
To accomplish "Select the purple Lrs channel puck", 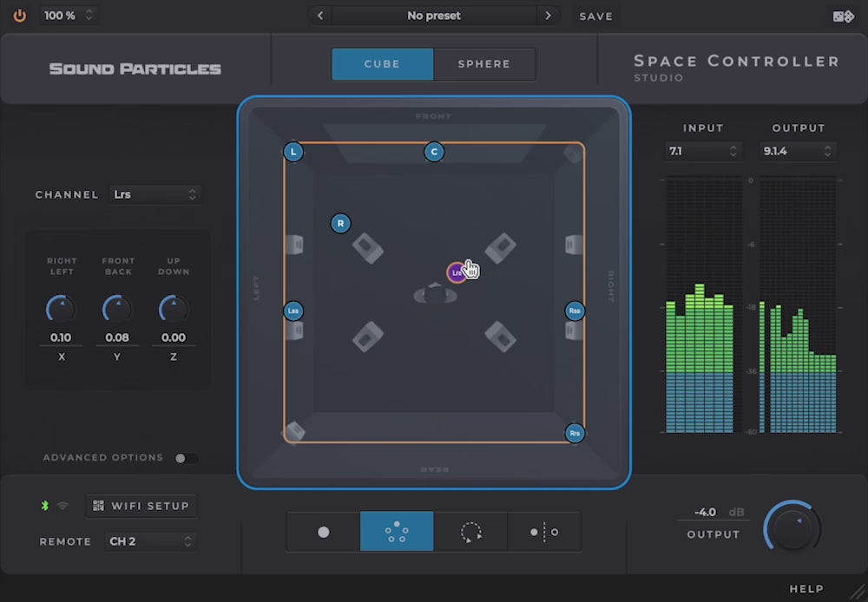I will [457, 272].
